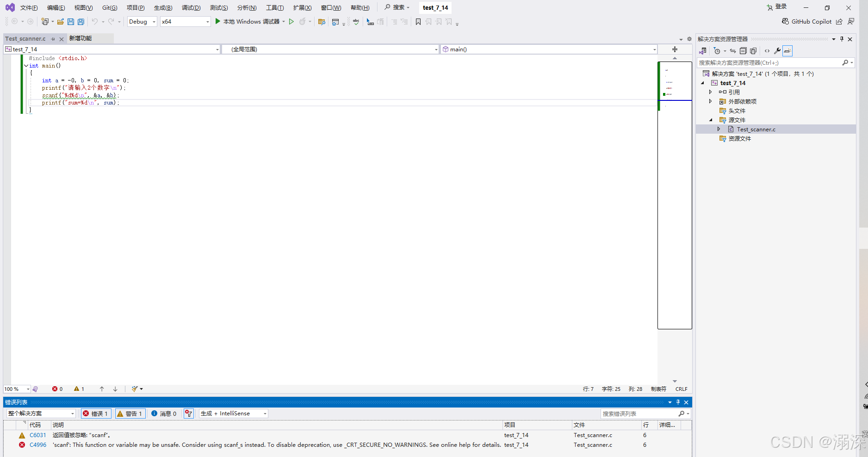Toggle the error list build filter icon
The height and width of the screenshot is (457, 868).
pos(188,414)
